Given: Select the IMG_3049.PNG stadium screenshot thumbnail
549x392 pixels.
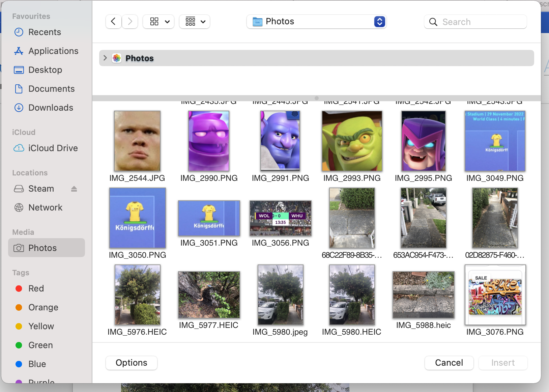Looking at the screenshot, I should click(x=495, y=141).
